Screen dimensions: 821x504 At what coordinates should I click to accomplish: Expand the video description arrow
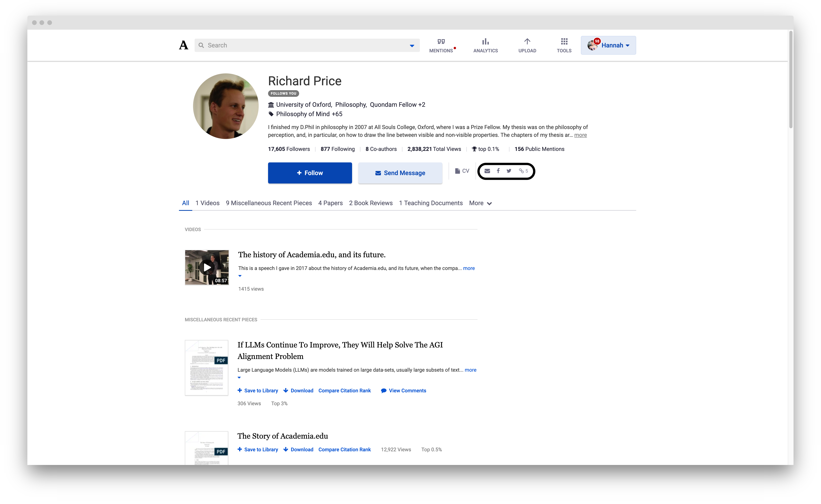[x=240, y=276]
